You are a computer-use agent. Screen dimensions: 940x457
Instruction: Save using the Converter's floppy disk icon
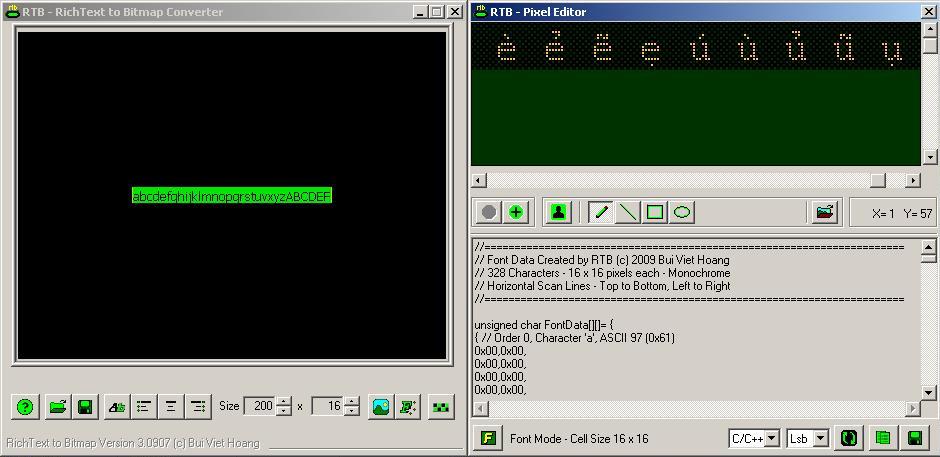coord(85,407)
